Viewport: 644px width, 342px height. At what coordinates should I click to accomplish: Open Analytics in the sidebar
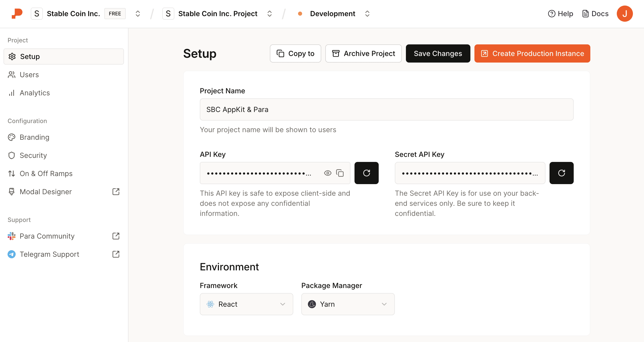64,93
